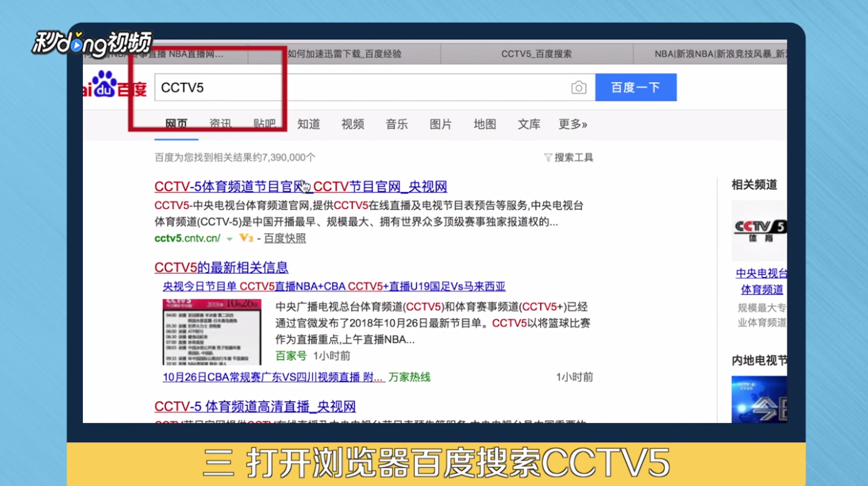This screenshot has width=868, height=486.
Task: Select the 网页 search tab
Action: click(176, 125)
